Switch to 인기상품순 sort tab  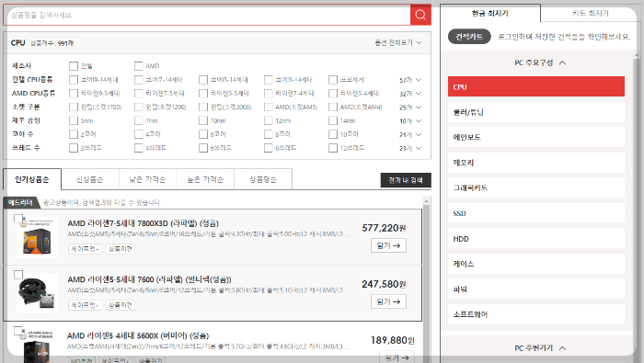pyautogui.click(x=32, y=179)
